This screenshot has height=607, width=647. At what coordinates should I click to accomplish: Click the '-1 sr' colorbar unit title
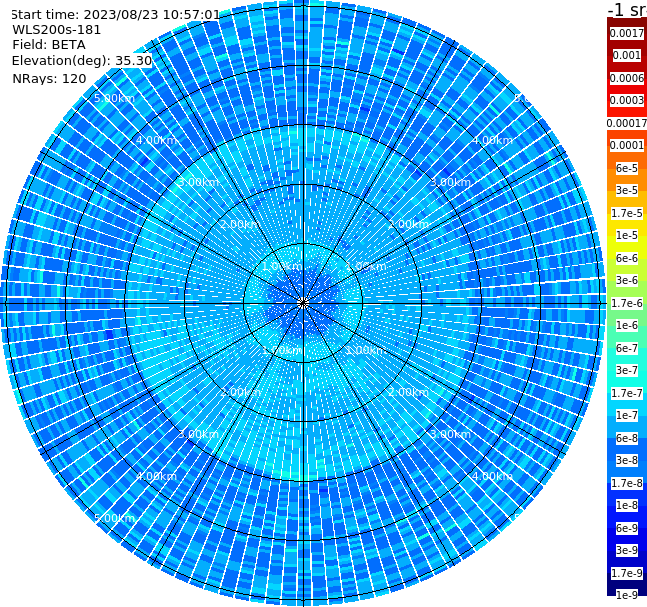[x=627, y=9]
